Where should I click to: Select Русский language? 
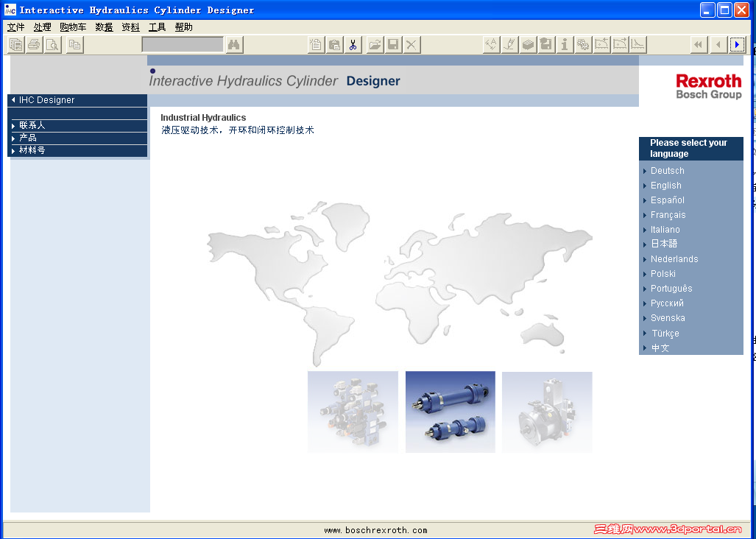(x=667, y=303)
